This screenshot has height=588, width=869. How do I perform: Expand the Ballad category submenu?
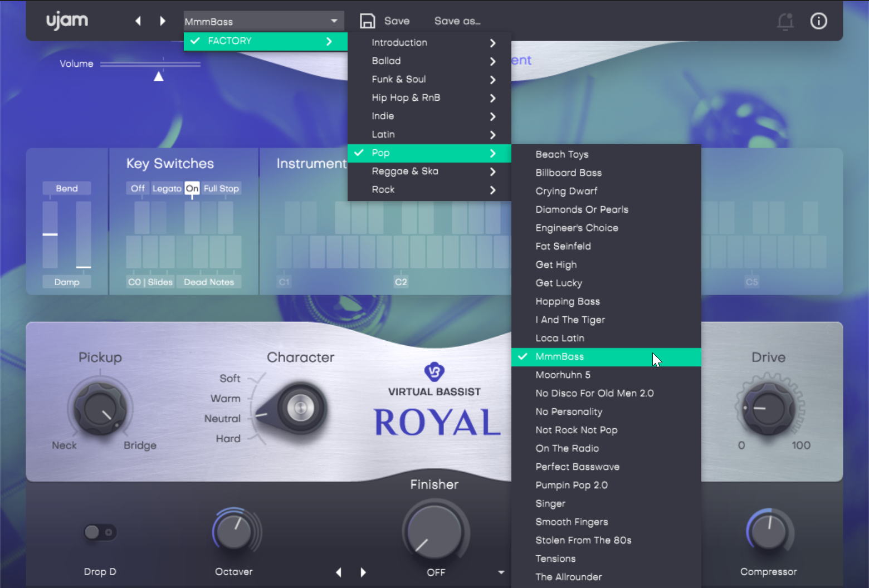[x=429, y=61]
